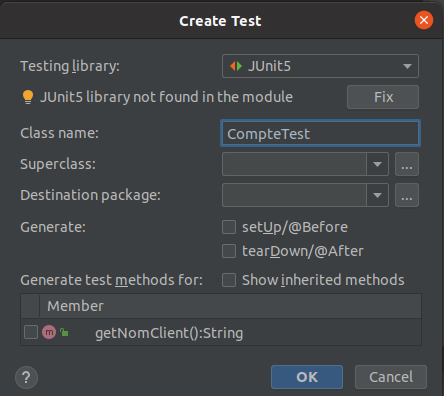The height and width of the screenshot is (396, 444).
Task: Click the pink method icon
Action: click(x=49, y=332)
